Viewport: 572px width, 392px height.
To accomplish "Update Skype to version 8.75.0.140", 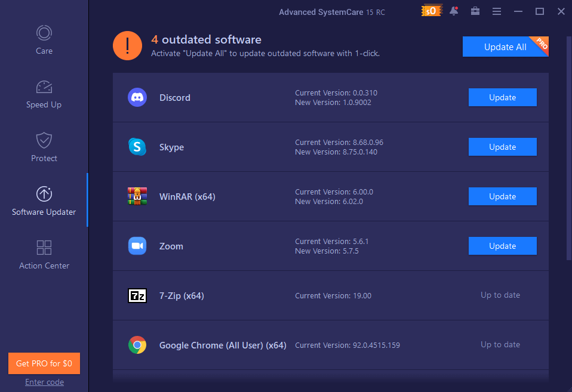I will (502, 147).
